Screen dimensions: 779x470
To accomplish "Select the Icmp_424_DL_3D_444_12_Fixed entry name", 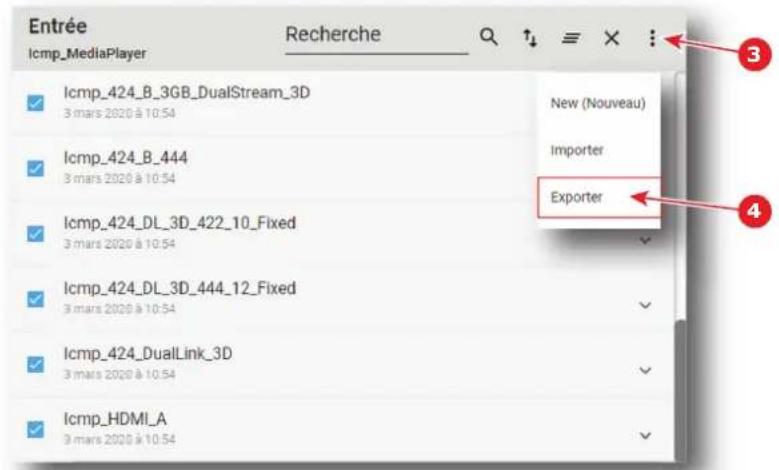I will click(x=180, y=288).
